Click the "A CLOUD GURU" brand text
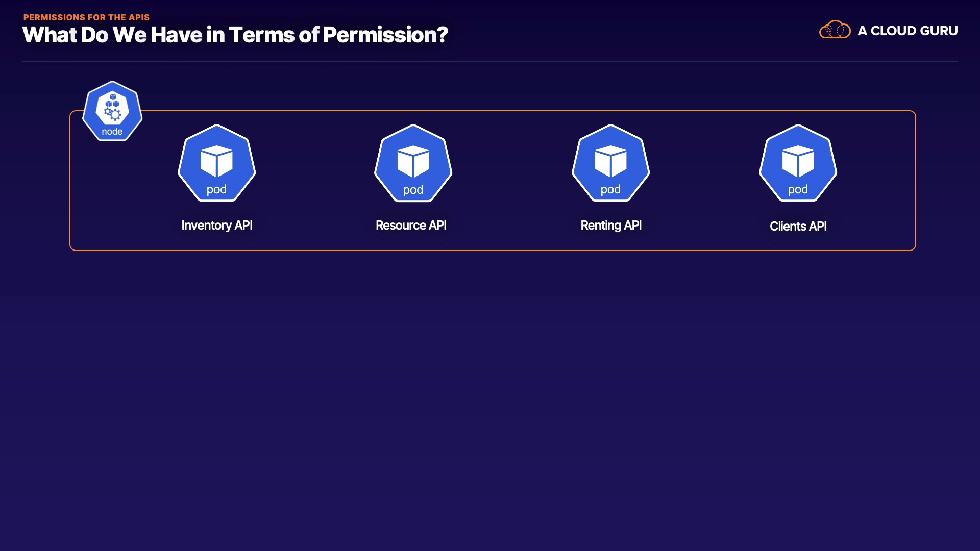This screenshot has width=980, height=551. 908,31
